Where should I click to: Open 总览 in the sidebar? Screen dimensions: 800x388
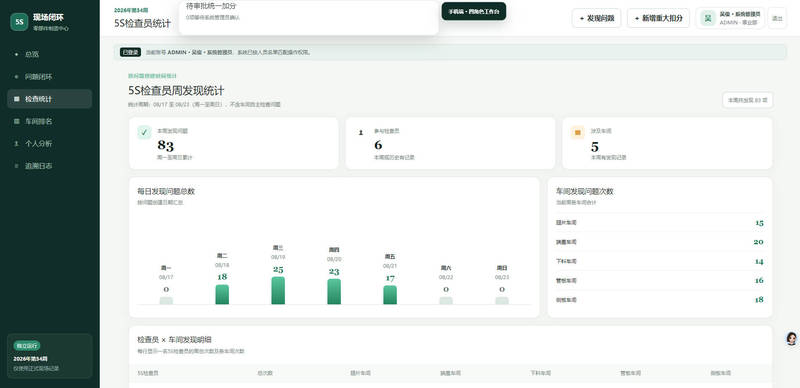49,54
